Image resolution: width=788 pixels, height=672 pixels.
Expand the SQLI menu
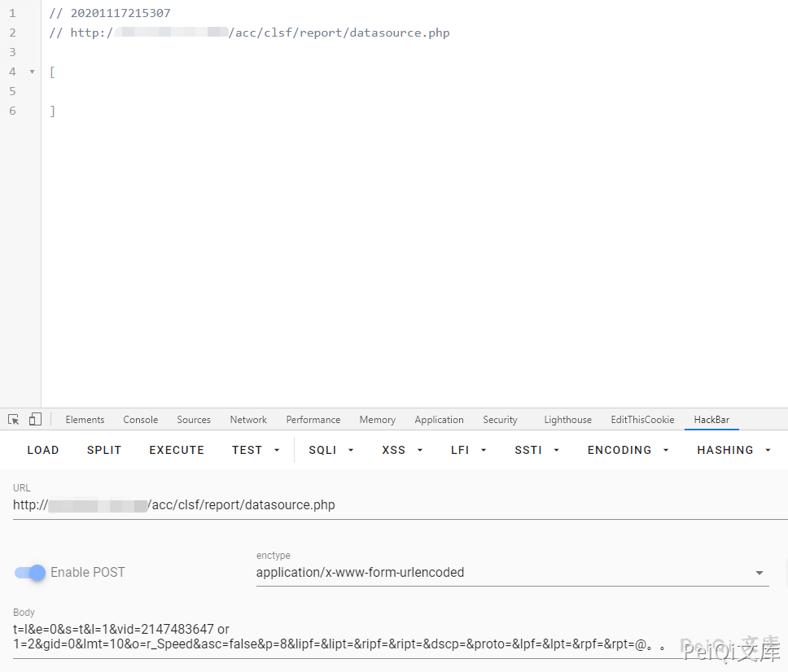point(331,450)
